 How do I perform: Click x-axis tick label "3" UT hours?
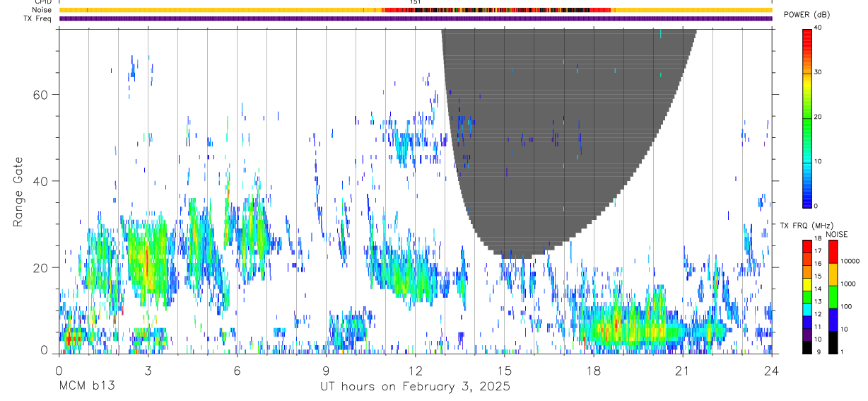(148, 371)
